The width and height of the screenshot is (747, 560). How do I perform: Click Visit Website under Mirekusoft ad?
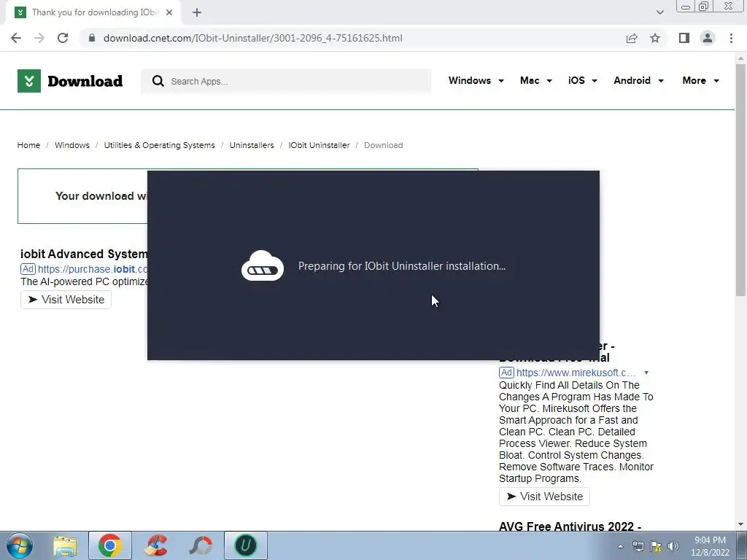pyautogui.click(x=544, y=496)
